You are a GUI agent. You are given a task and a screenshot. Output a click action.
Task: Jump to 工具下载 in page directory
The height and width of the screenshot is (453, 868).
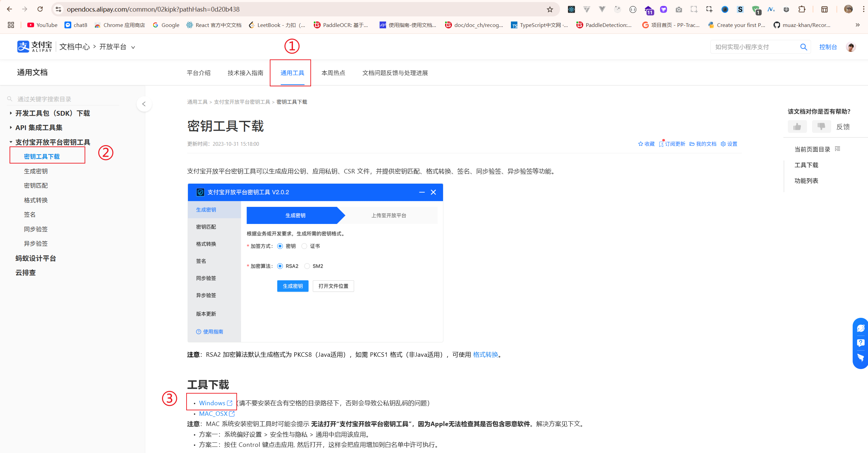pos(806,165)
